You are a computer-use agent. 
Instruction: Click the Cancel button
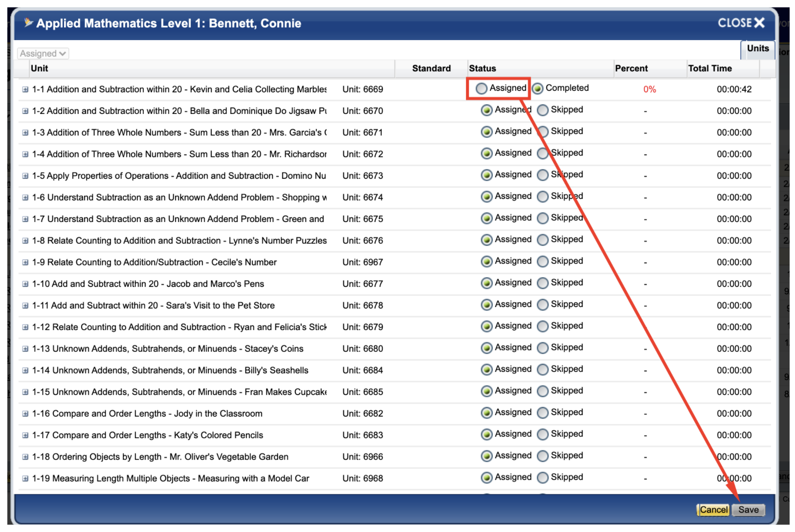pos(713,510)
